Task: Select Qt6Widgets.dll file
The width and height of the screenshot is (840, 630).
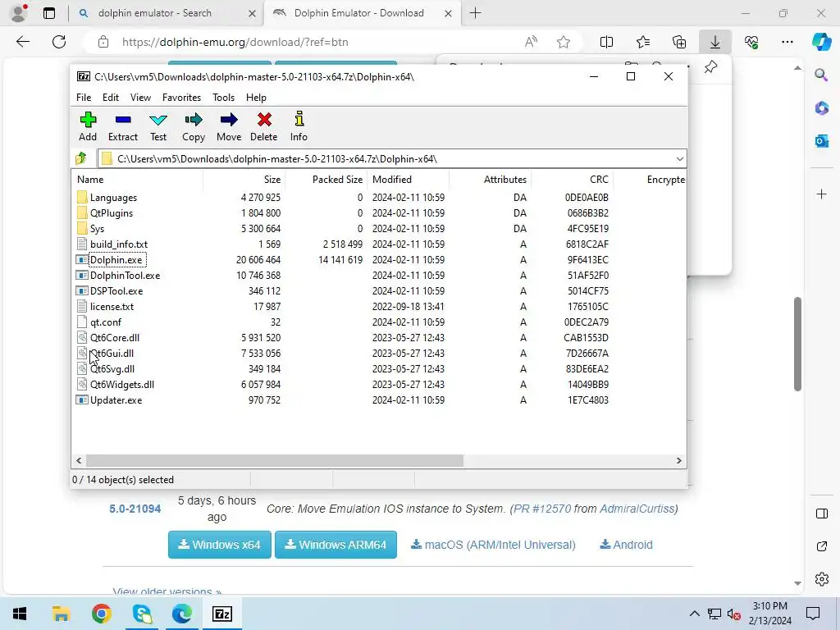Action: [121, 384]
